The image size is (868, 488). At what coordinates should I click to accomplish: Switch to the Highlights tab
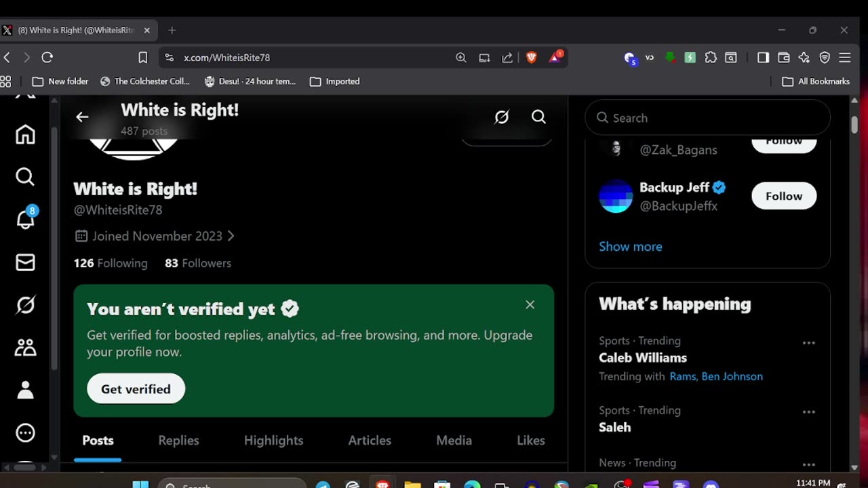click(273, 441)
